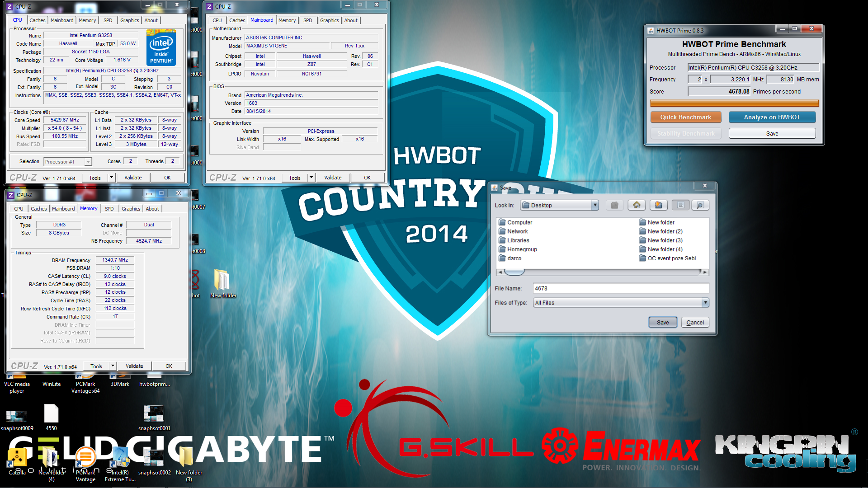The height and width of the screenshot is (488, 868).
Task: Select snaphsot0001 desktop thumbnail
Action: (154, 418)
